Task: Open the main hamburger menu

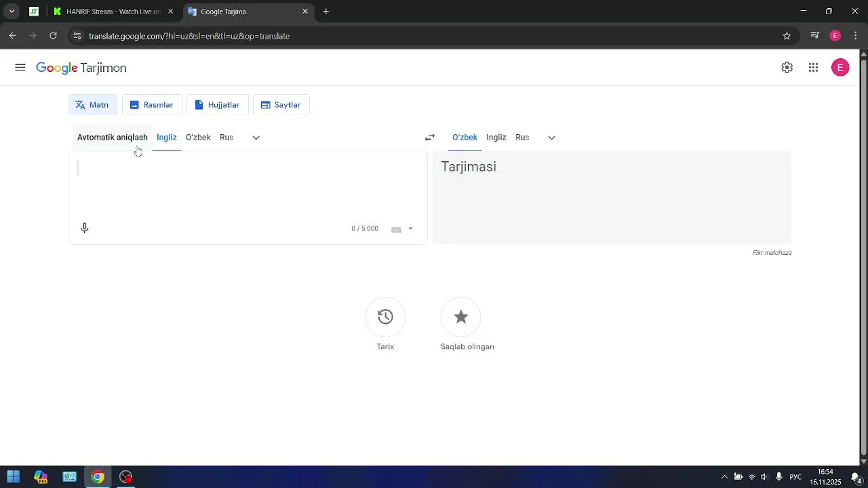Action: pos(20,68)
